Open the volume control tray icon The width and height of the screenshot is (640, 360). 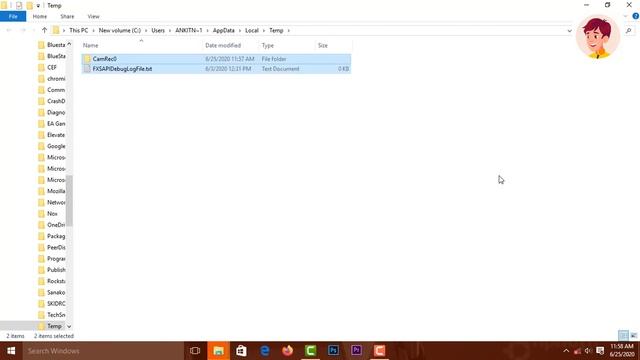[x=588, y=351]
